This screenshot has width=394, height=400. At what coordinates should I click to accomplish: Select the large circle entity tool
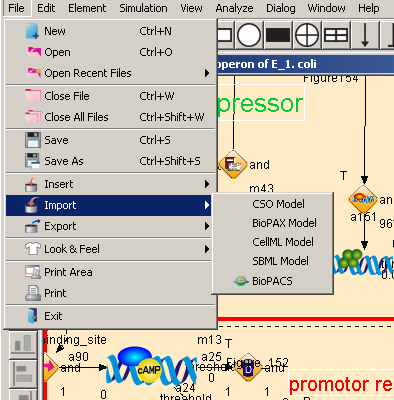point(249,35)
